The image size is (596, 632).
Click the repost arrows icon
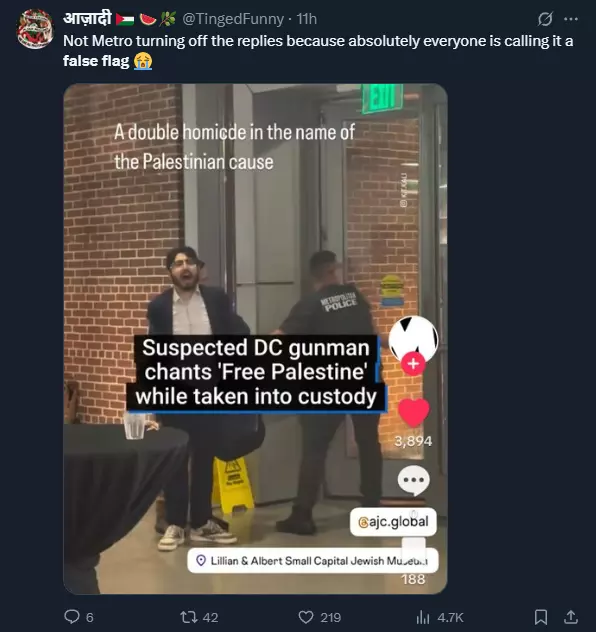pyautogui.click(x=186, y=617)
